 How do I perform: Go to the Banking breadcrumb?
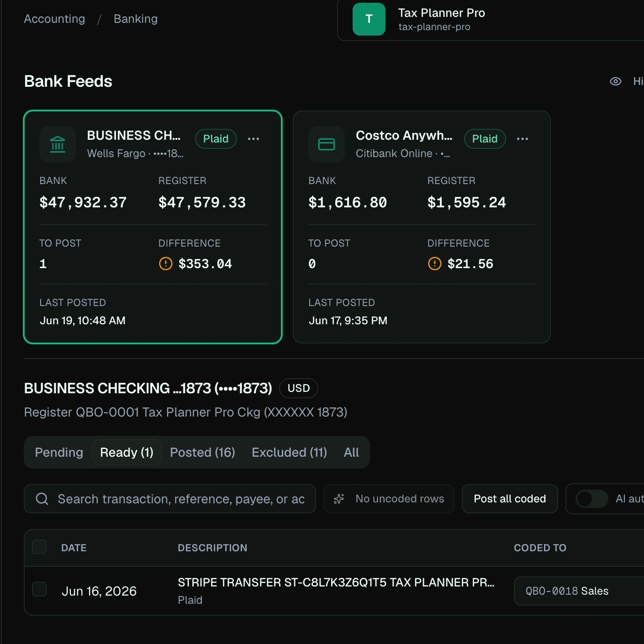[136, 19]
